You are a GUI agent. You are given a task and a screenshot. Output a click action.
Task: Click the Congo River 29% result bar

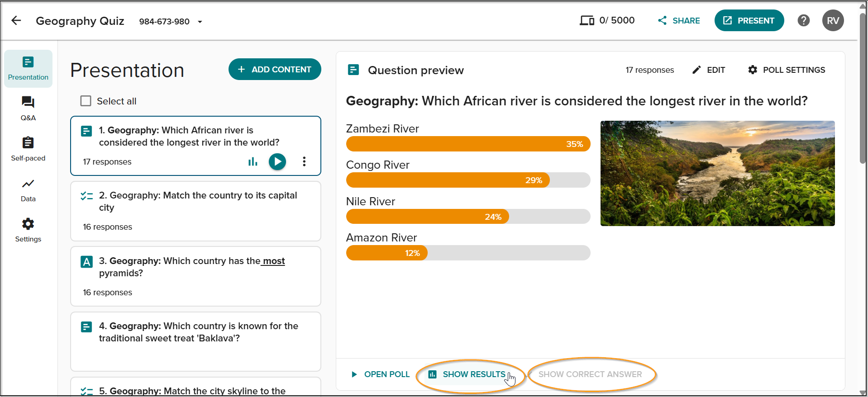point(468,180)
